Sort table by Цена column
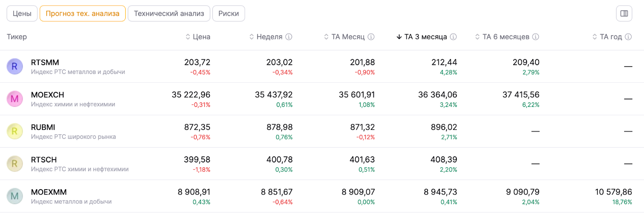This screenshot has height=213, width=644. (x=198, y=37)
